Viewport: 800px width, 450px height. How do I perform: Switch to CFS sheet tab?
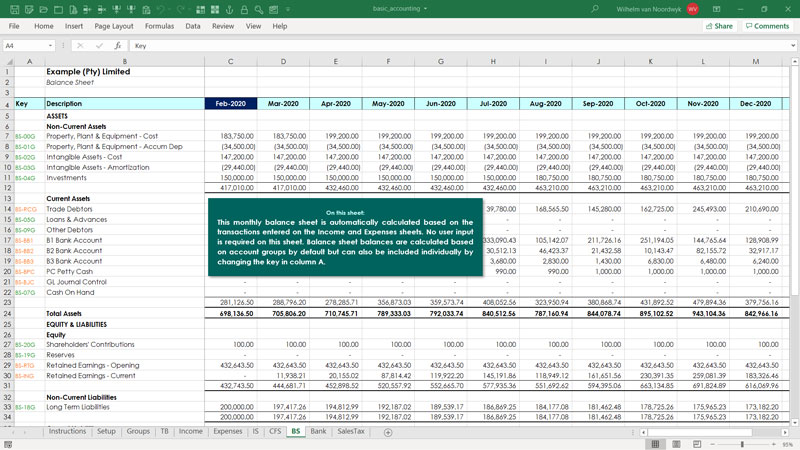tap(275, 432)
